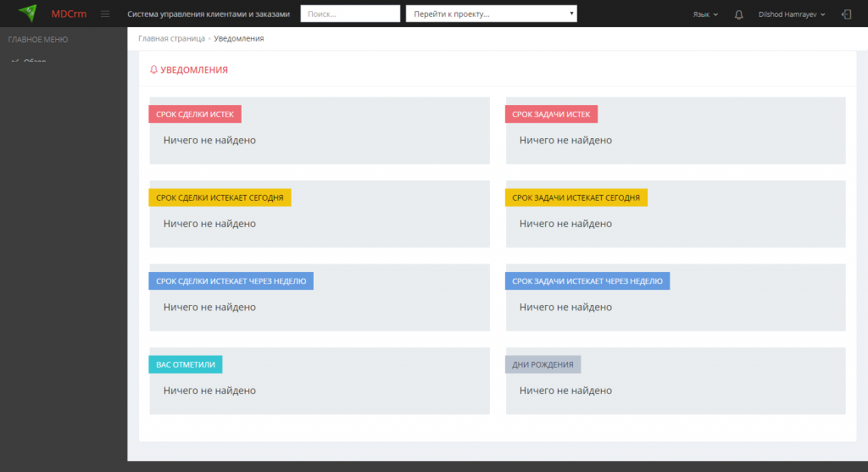Expand the Dilshod Hamrayev user menu

(793, 14)
